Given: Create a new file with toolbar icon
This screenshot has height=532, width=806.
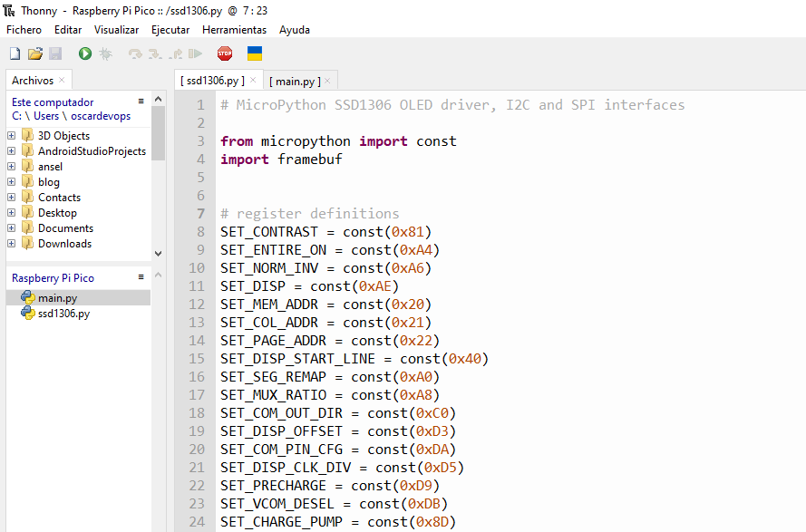Looking at the screenshot, I should [15, 53].
